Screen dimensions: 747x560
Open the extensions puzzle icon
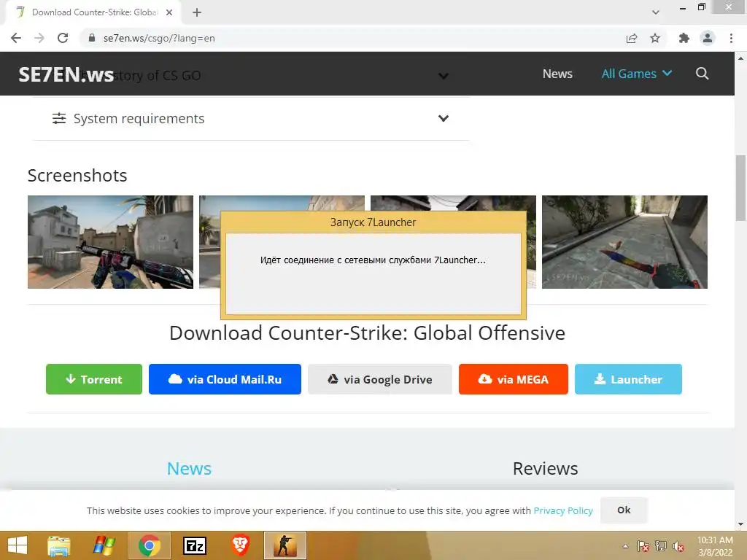tap(684, 38)
